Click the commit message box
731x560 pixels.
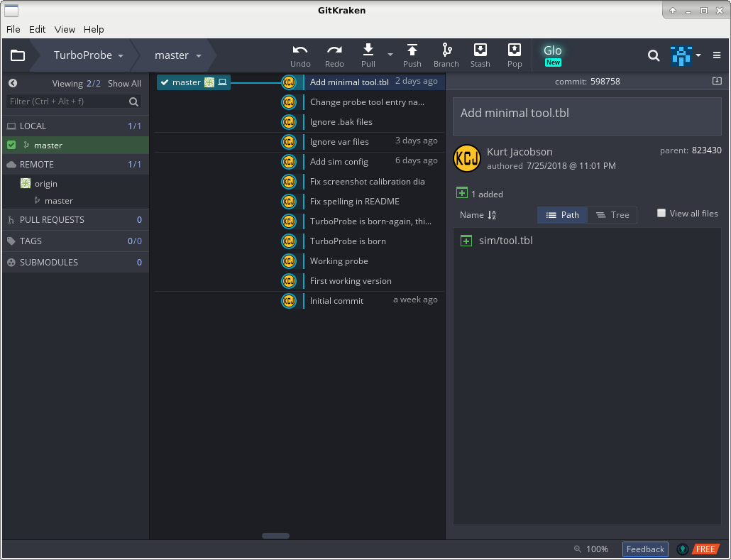[x=587, y=116]
